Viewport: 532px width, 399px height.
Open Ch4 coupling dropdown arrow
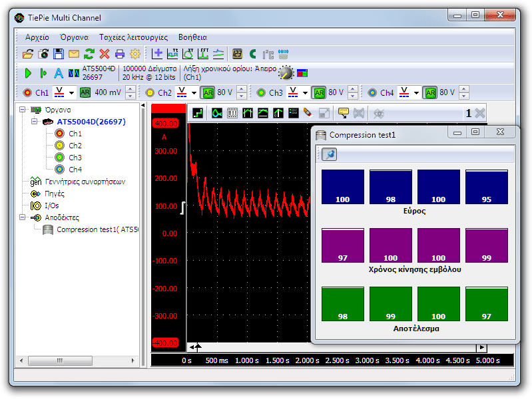(x=417, y=92)
